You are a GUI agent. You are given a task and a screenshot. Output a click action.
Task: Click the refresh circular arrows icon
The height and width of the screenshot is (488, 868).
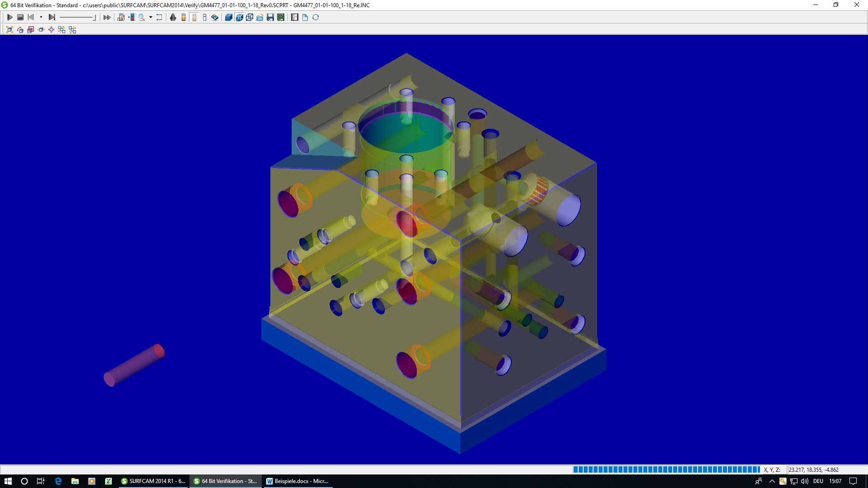pos(316,17)
